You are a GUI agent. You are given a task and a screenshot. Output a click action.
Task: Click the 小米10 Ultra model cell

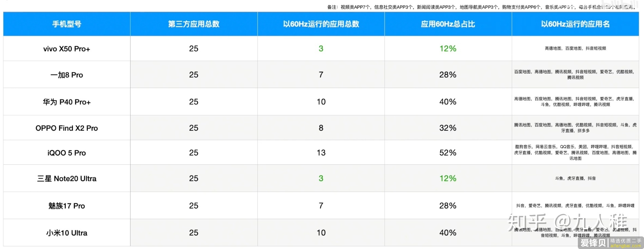pyautogui.click(x=67, y=233)
